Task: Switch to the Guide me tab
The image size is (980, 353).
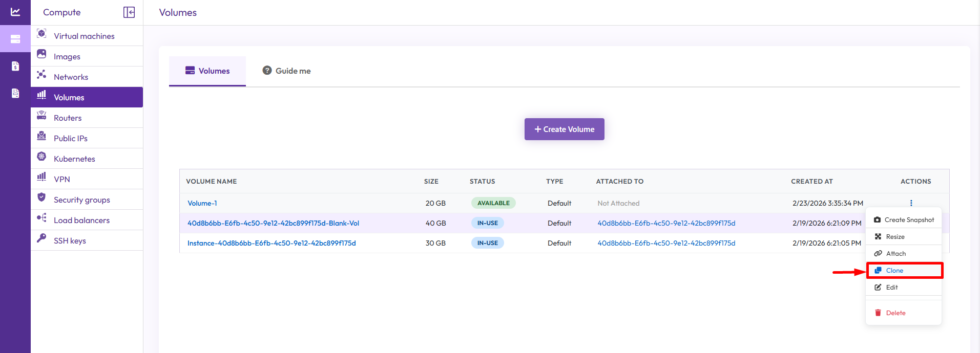Action: [x=287, y=71]
